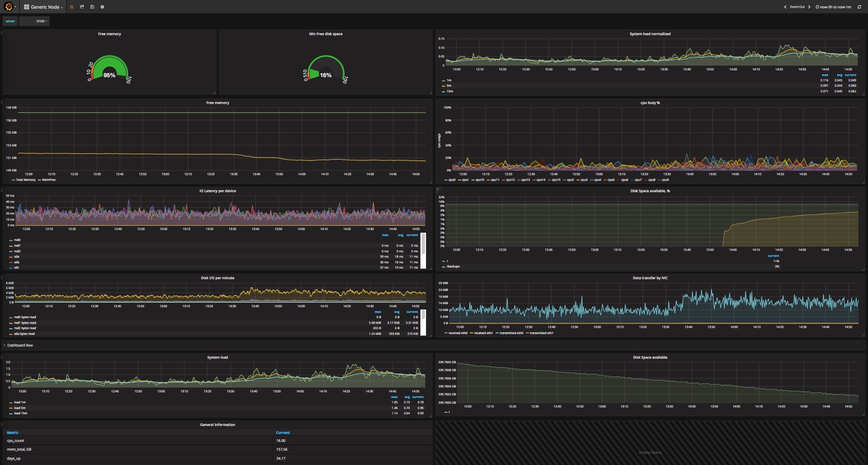Shift time range back with left arrow
Image resolution: width=868 pixels, height=465 pixels.
coord(785,7)
